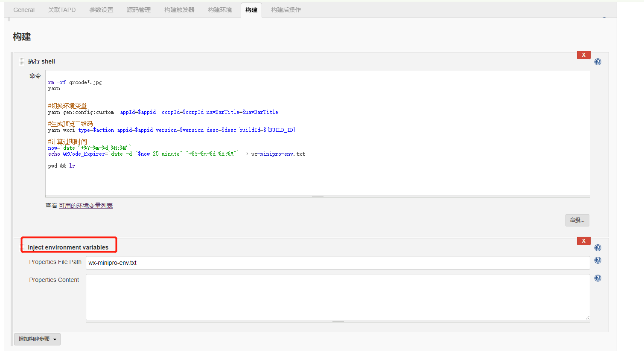This screenshot has height=351, width=644.
Task: Select the 参数设置 tab
Action: click(101, 9)
